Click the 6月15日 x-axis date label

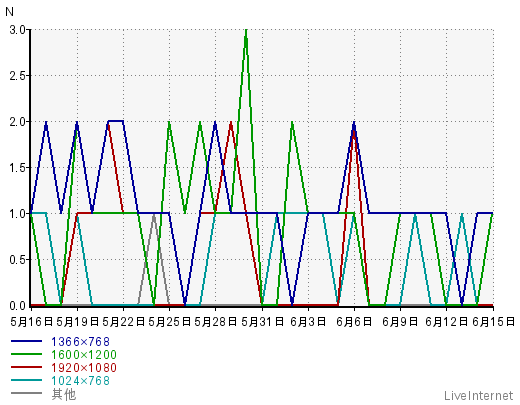click(494, 322)
